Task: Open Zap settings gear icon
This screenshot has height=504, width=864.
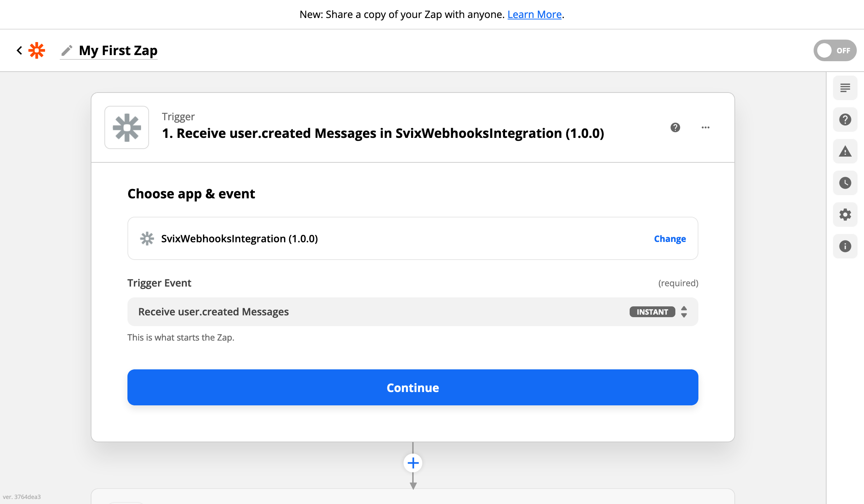Action: [x=845, y=215]
